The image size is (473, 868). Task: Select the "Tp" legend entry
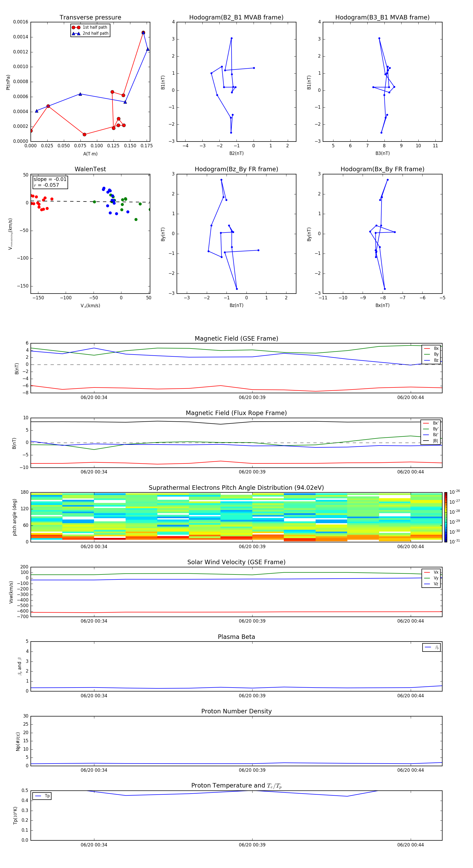tap(42, 796)
